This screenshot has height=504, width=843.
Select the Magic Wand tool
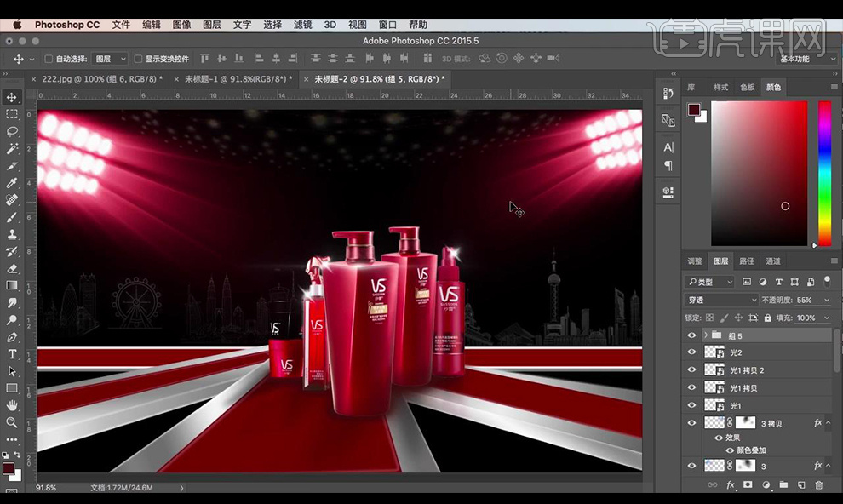(x=12, y=148)
